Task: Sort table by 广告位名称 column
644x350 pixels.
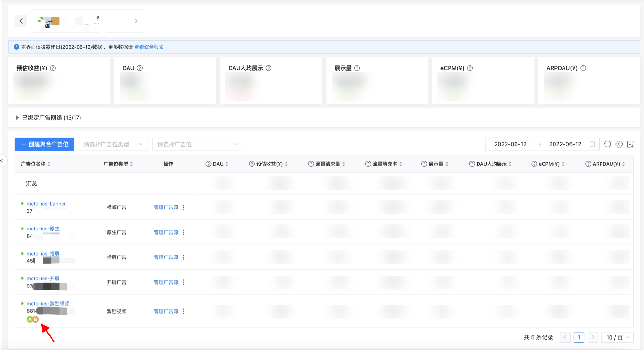Action: (x=49, y=164)
